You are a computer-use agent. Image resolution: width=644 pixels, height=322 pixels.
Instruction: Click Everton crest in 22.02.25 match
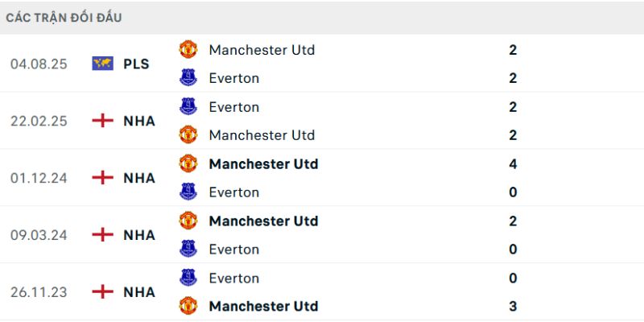pos(188,106)
